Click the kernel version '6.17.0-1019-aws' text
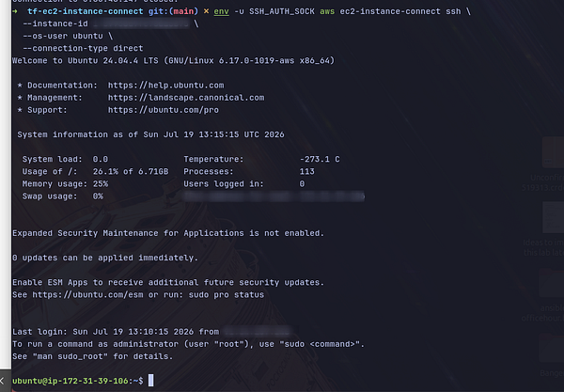Image resolution: width=564 pixels, height=392 pixels. [257, 61]
